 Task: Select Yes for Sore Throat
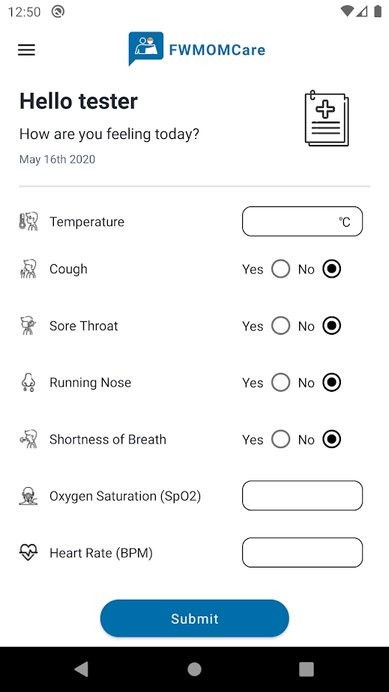point(281,326)
